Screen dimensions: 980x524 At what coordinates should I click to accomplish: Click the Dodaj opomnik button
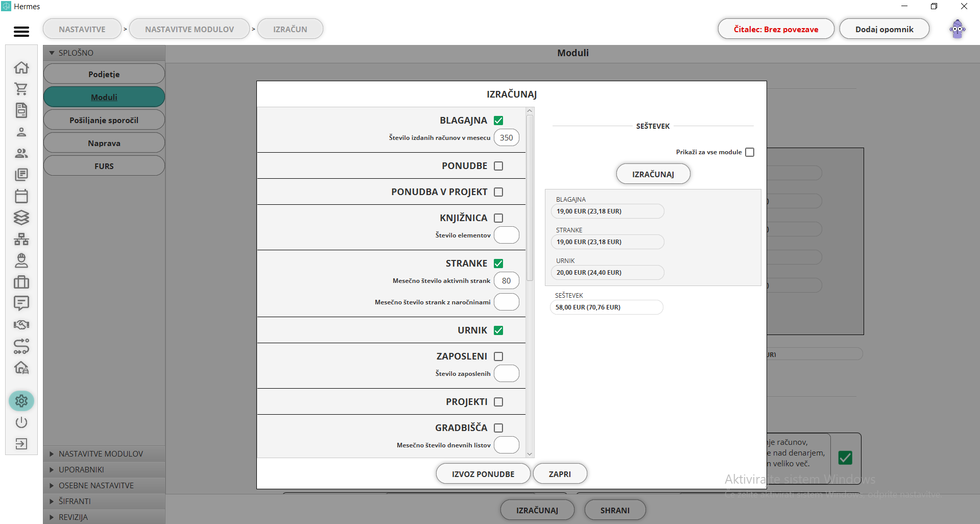tap(885, 29)
